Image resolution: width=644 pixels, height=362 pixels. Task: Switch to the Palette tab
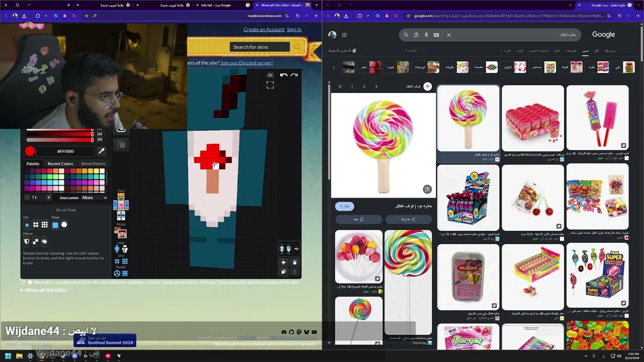tap(33, 163)
